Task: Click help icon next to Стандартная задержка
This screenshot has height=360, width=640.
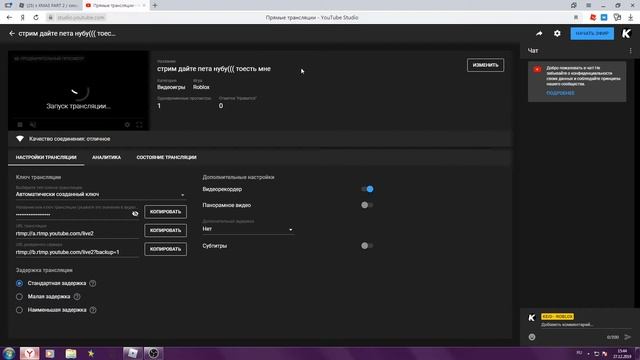Action: pyautogui.click(x=93, y=283)
